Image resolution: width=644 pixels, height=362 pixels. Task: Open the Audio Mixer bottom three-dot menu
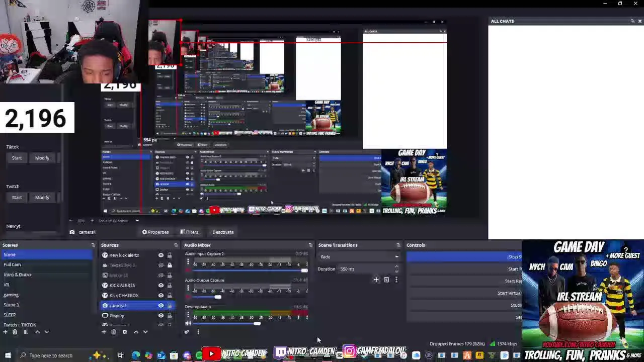coord(198,332)
